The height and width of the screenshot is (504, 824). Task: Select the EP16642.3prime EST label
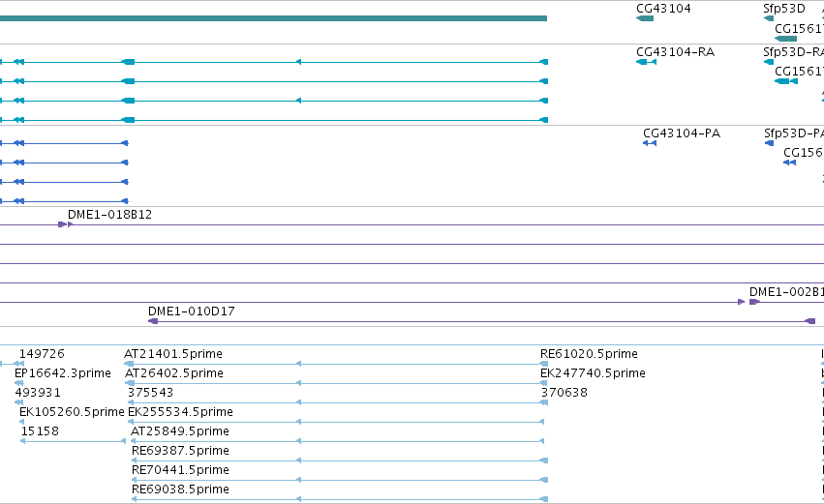click(63, 373)
